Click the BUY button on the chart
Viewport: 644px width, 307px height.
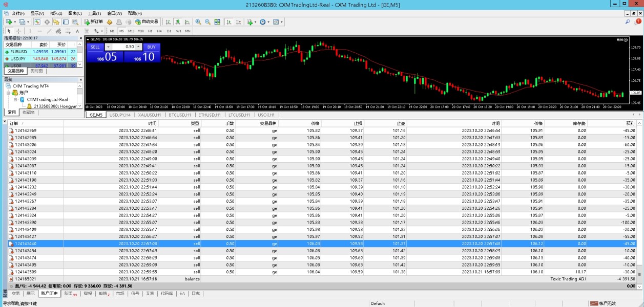151,47
